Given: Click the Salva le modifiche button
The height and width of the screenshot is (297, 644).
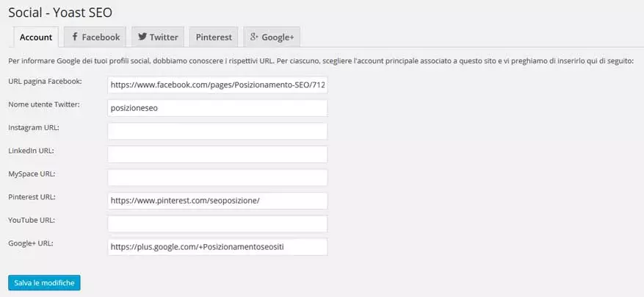Looking at the screenshot, I should [x=44, y=282].
